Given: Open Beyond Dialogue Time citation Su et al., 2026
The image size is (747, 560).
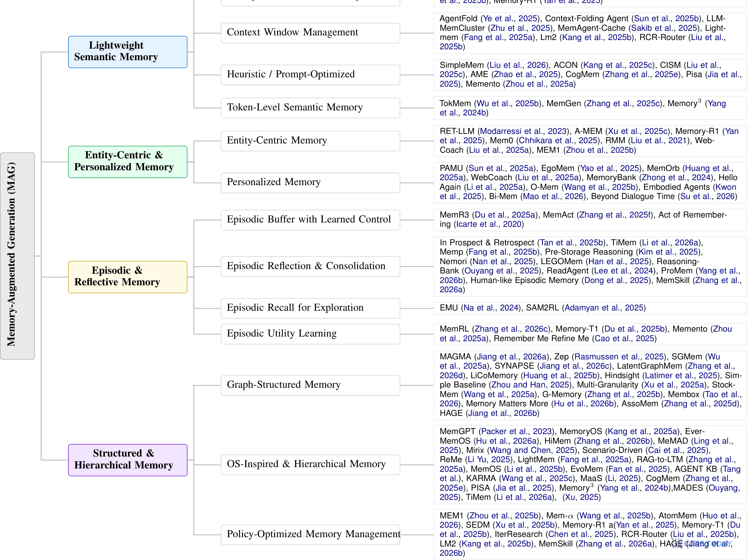Looking at the screenshot, I should pyautogui.click(x=707, y=196).
